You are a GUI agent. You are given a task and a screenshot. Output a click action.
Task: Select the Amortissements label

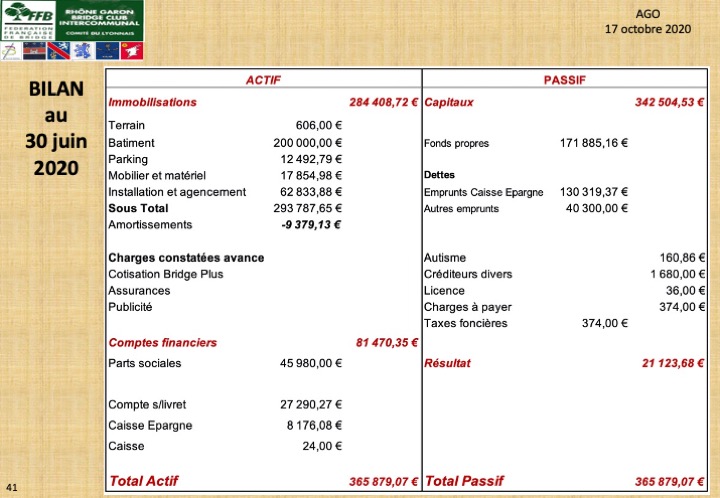click(150, 224)
